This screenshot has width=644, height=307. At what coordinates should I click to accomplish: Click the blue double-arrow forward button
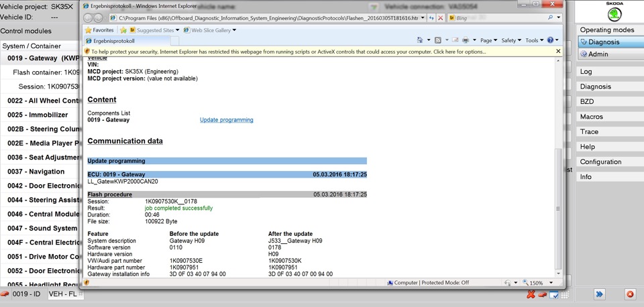[x=599, y=294]
